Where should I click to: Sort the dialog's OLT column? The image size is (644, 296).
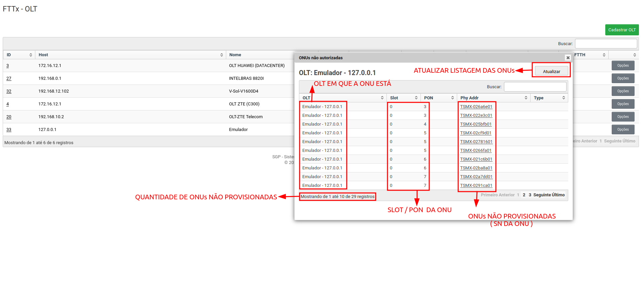coord(382,98)
